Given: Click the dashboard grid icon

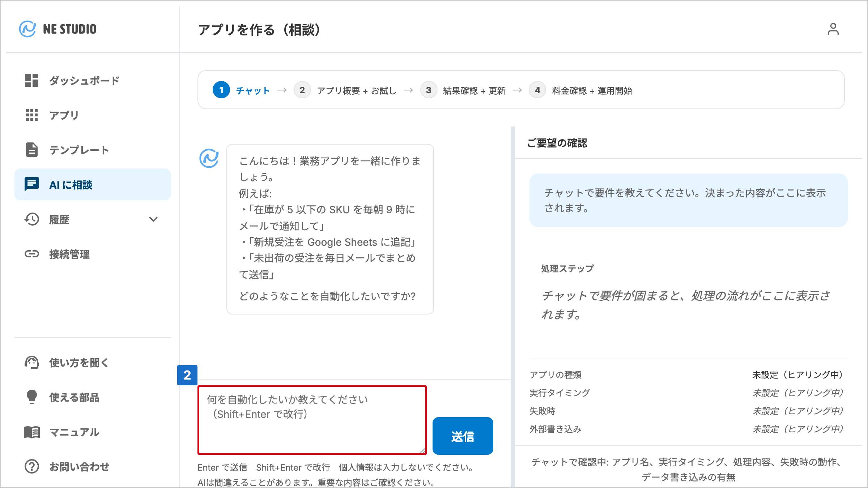Looking at the screenshot, I should pyautogui.click(x=32, y=80).
